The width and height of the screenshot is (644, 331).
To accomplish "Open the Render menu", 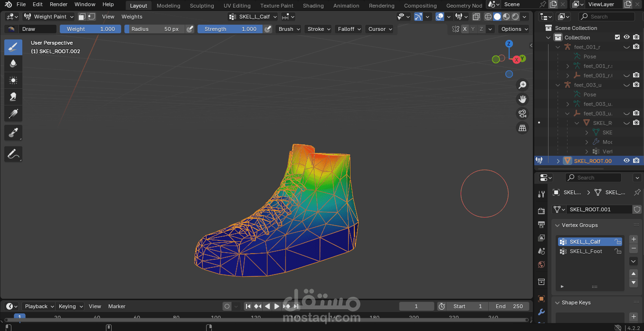I will tap(58, 4).
